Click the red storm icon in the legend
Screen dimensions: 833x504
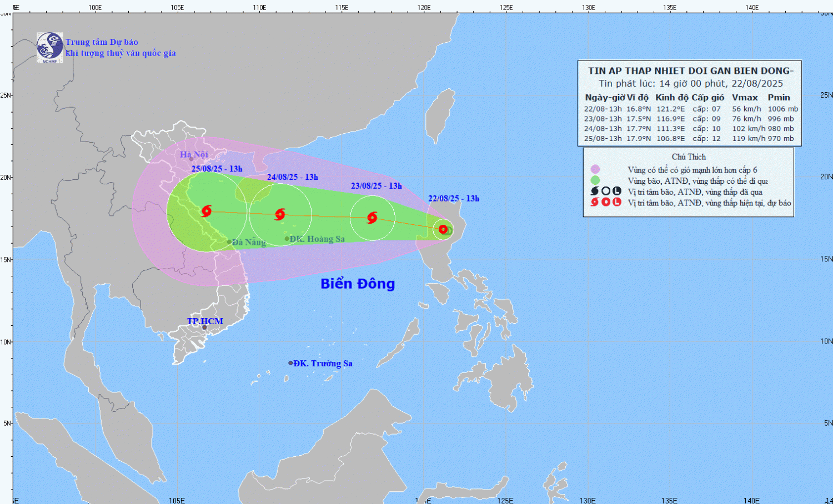pyautogui.click(x=595, y=202)
